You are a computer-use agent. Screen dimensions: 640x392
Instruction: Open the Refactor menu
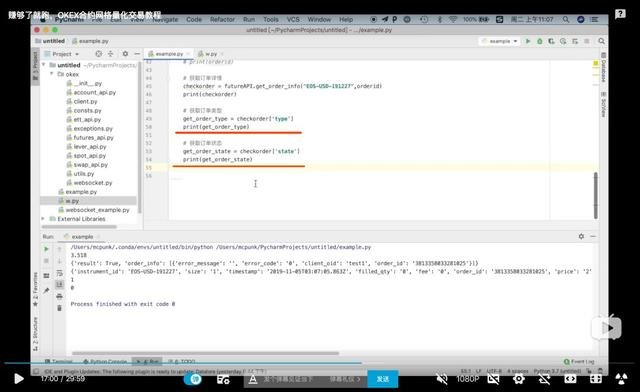click(x=222, y=19)
